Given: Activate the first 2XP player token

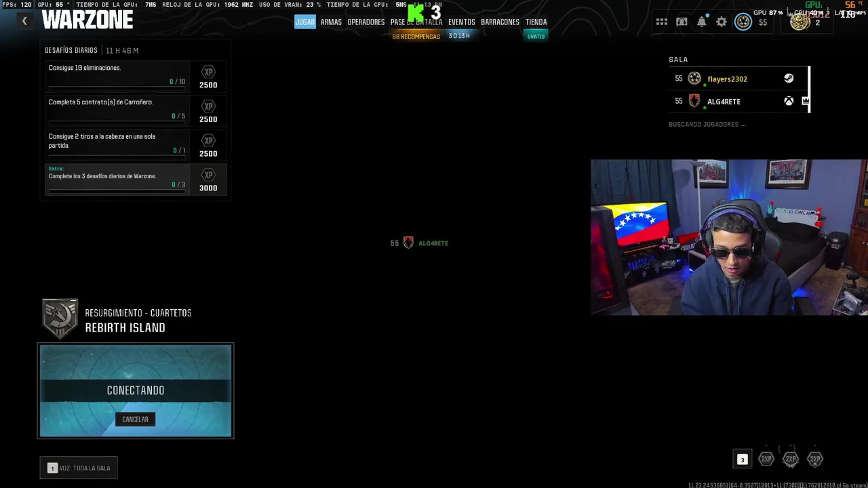Looking at the screenshot, I should point(766,459).
